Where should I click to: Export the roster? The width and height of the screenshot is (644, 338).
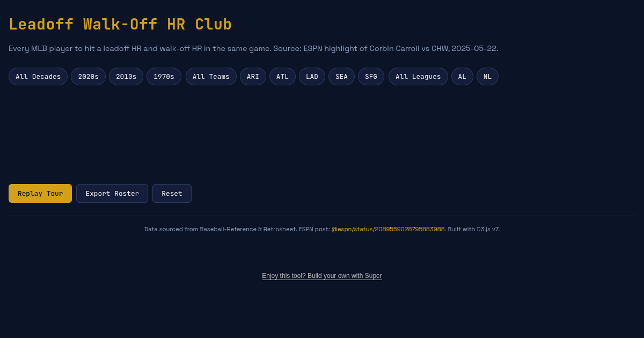click(112, 194)
